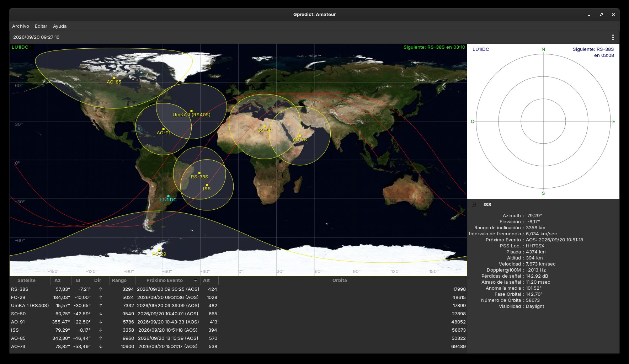Screen dimensions: 629x364
Task: Click the polar view E marker
Action: [613, 122]
